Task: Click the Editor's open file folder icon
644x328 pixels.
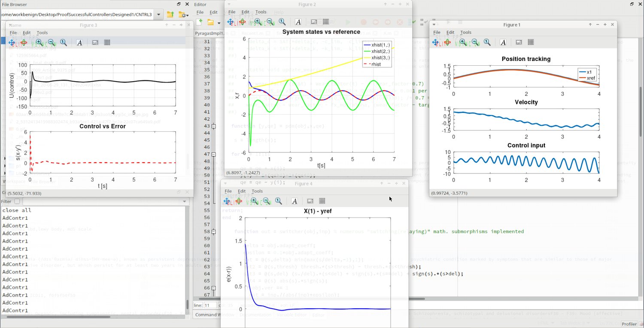Action: (211, 22)
